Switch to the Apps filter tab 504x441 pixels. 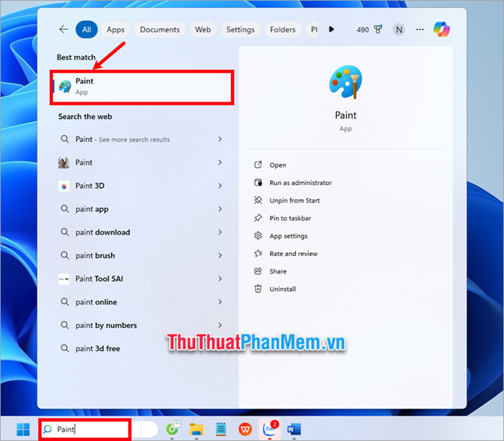115,30
